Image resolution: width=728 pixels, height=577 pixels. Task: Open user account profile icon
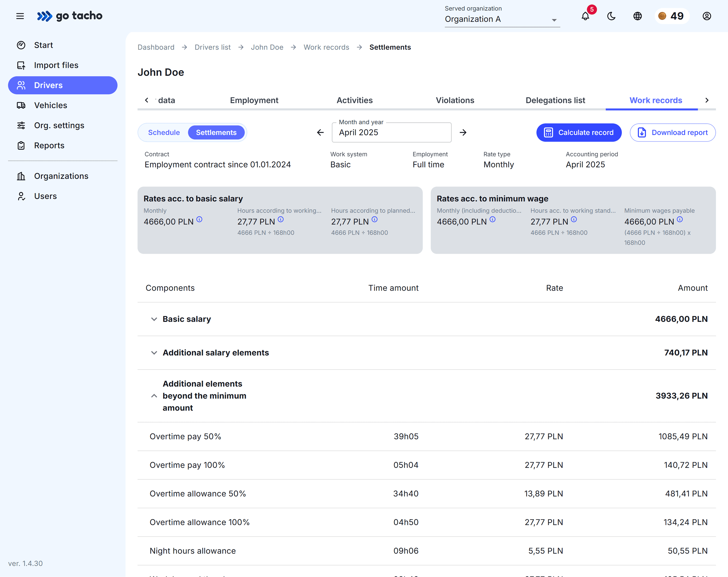coord(707,16)
